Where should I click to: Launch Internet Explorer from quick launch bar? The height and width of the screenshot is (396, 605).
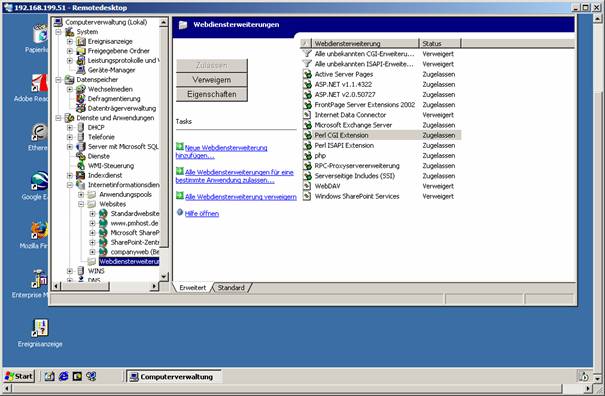pyautogui.click(x=64, y=376)
